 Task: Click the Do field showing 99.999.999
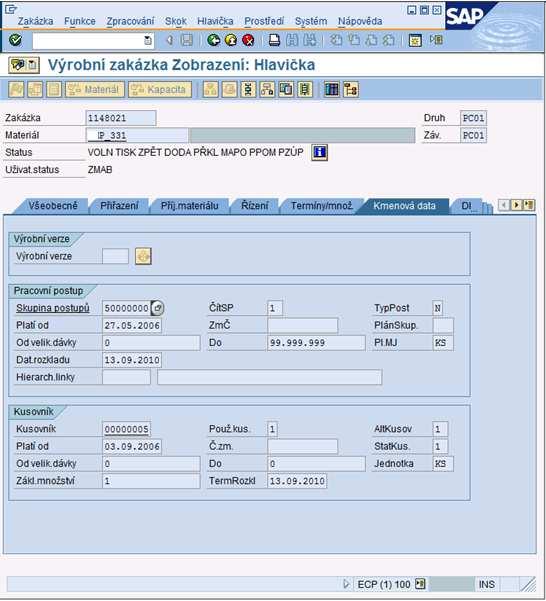316,343
